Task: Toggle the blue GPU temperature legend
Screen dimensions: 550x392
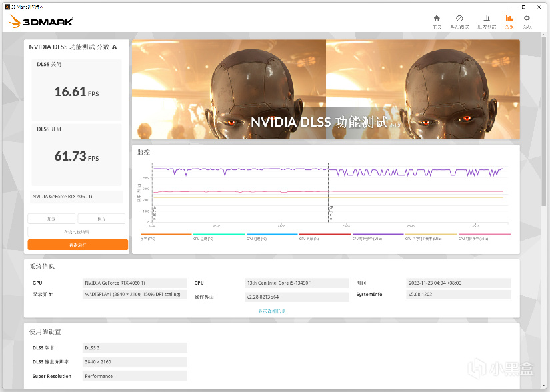Action: pyautogui.click(x=272, y=237)
